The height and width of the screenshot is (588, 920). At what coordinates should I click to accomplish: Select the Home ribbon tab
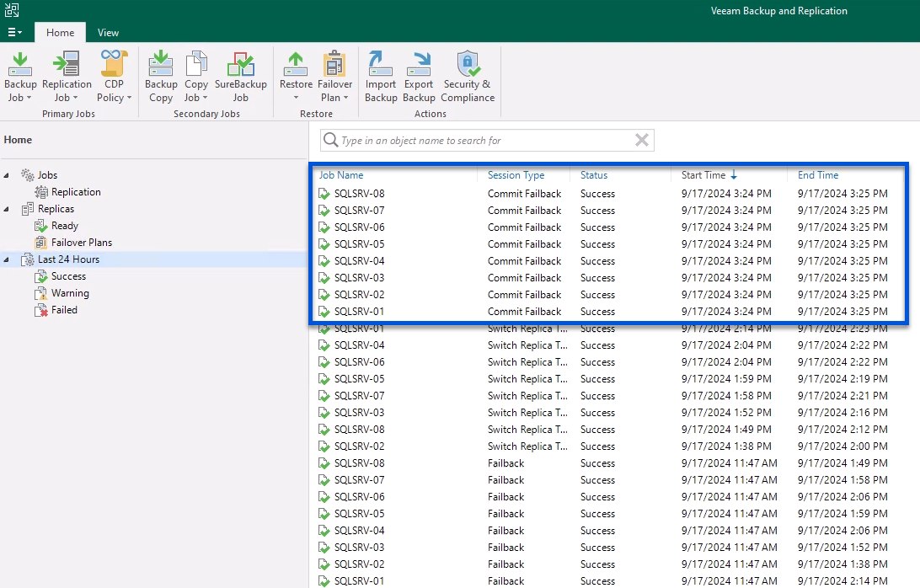60,32
